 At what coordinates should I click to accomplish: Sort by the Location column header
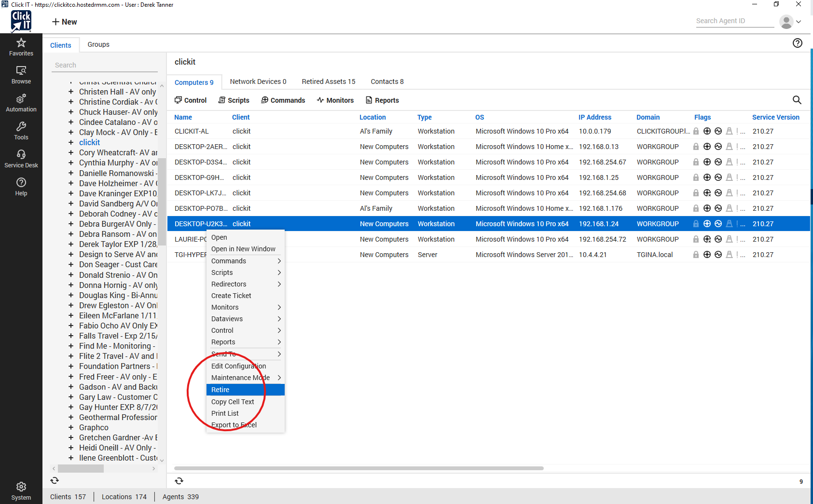pos(372,117)
